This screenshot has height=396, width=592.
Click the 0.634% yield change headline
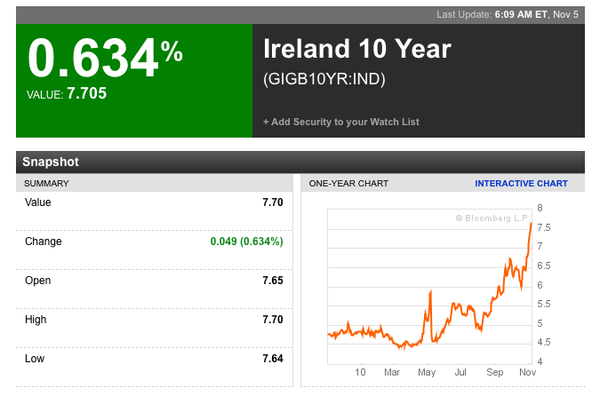[105, 57]
